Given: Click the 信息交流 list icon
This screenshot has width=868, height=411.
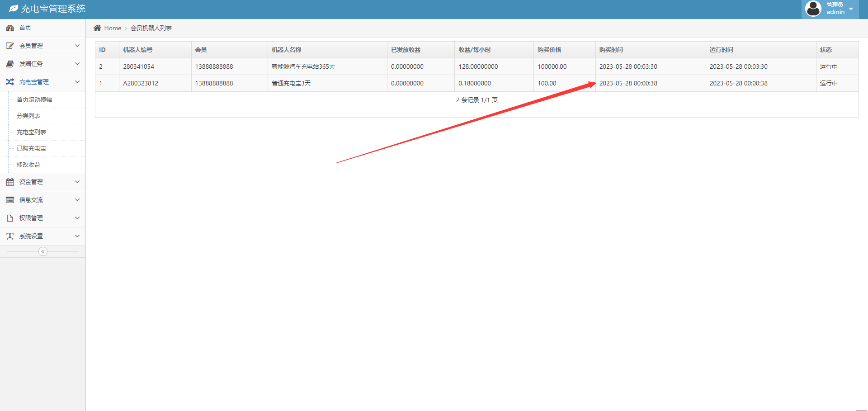Looking at the screenshot, I should [10, 200].
